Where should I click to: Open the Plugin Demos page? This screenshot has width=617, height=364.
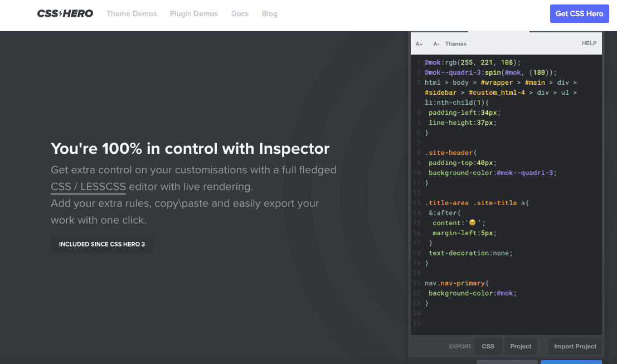[193, 14]
